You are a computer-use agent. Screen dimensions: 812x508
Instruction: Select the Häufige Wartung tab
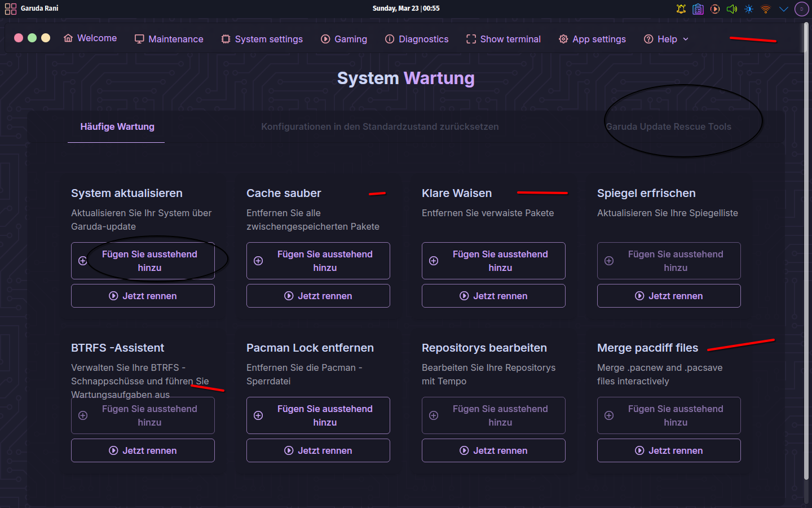(x=117, y=126)
